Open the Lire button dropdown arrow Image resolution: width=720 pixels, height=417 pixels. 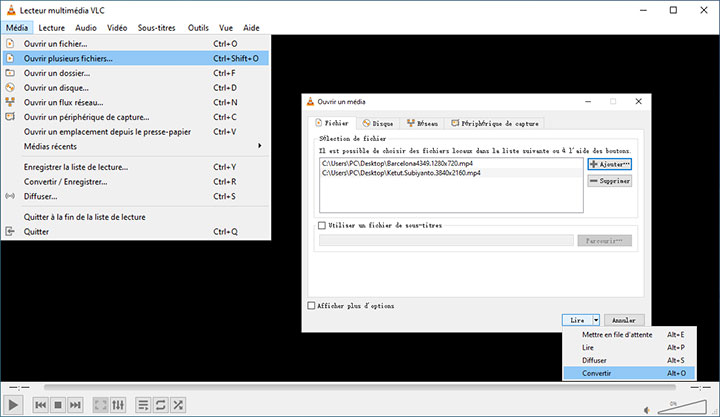point(596,320)
